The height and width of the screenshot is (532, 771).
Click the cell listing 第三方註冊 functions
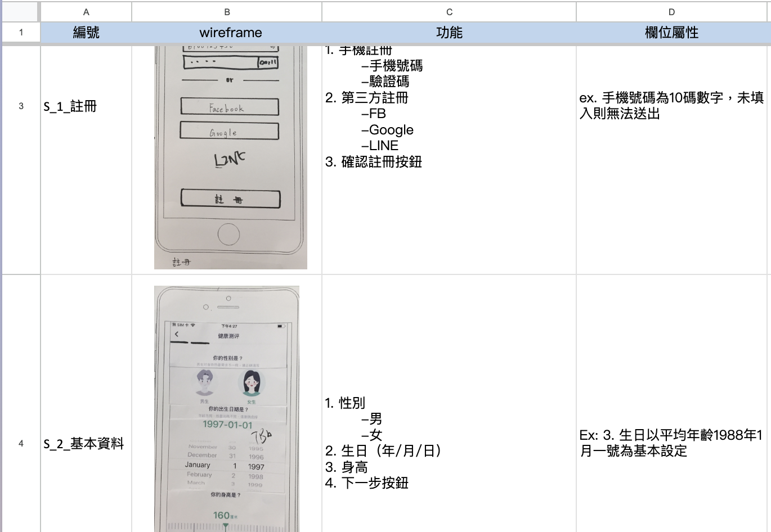449,160
